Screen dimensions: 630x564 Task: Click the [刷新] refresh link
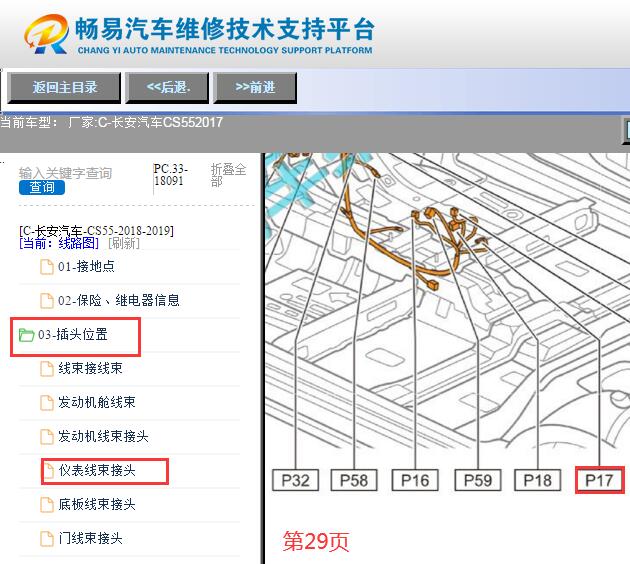coord(124,243)
